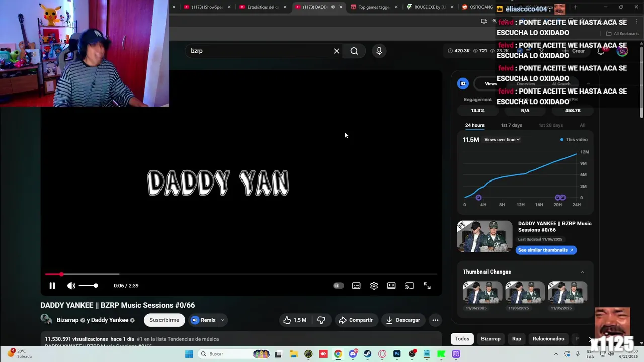Select the All time-range tab

(582, 125)
